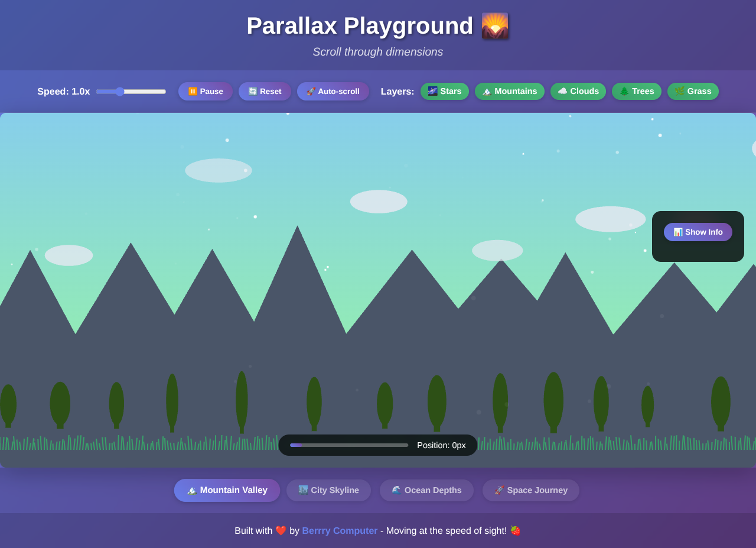This screenshot has height=548, width=756.
Task: Open the Berrry Computer link
Action: (x=340, y=530)
